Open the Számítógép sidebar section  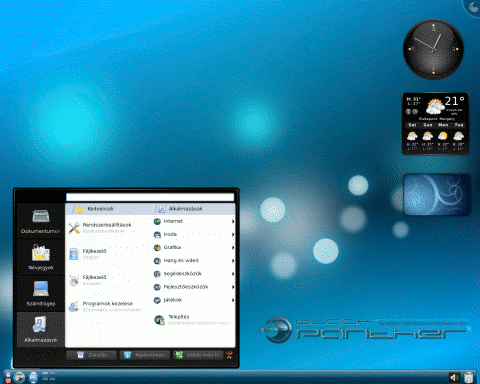[x=41, y=293]
